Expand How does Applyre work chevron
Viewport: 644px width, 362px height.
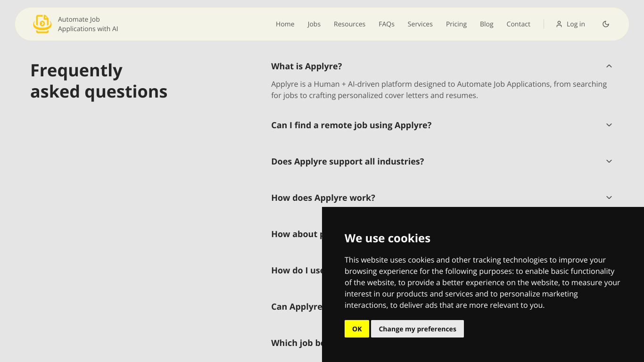tap(609, 197)
